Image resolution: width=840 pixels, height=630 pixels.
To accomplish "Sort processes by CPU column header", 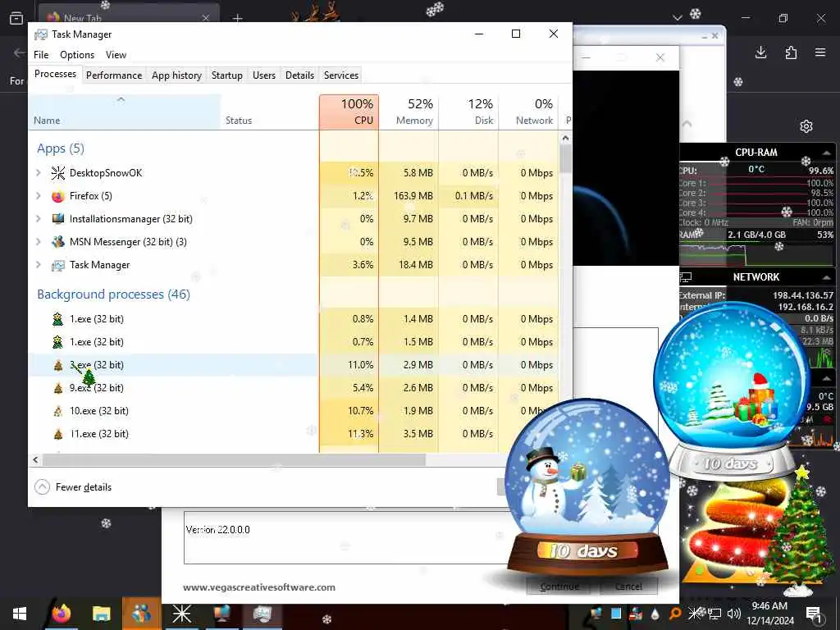I will click(349, 112).
